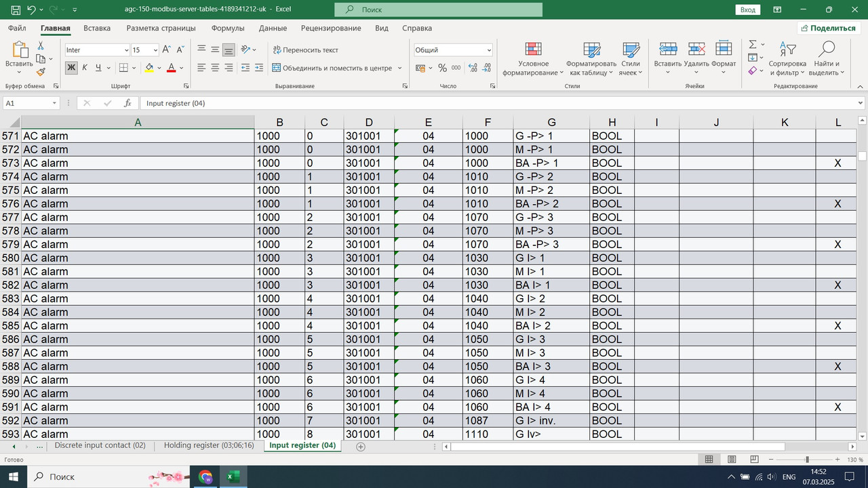Click the decrease indent icon
868x488 pixels.
[245, 68]
